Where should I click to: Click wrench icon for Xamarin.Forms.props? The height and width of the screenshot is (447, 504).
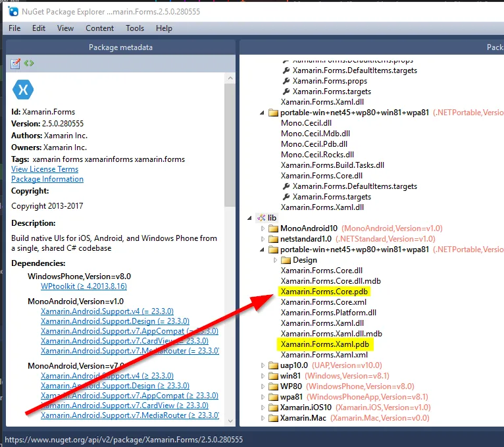pyautogui.click(x=286, y=81)
